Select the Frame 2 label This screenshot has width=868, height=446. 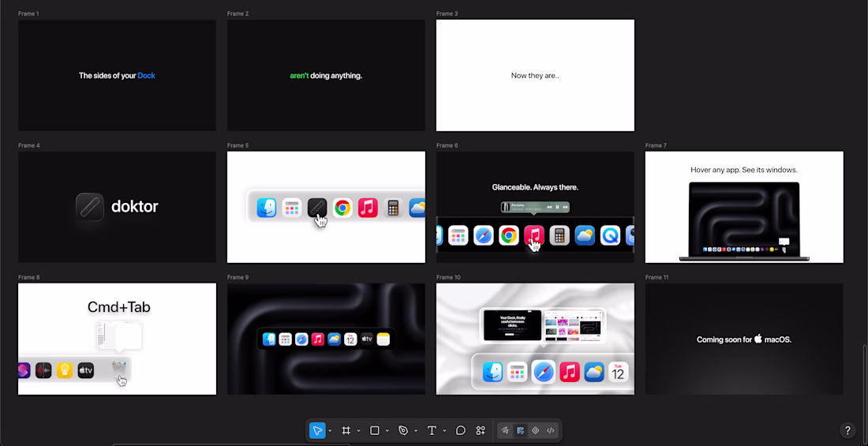coord(238,13)
